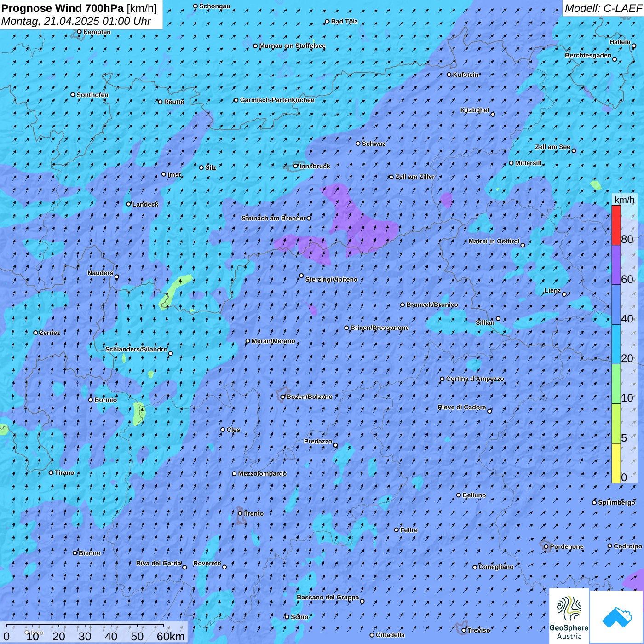Click the forecast date 'Montag, 21.04.2025 01:00 Uhr'
Screen dimensions: 644x644
pyautogui.click(x=76, y=21)
